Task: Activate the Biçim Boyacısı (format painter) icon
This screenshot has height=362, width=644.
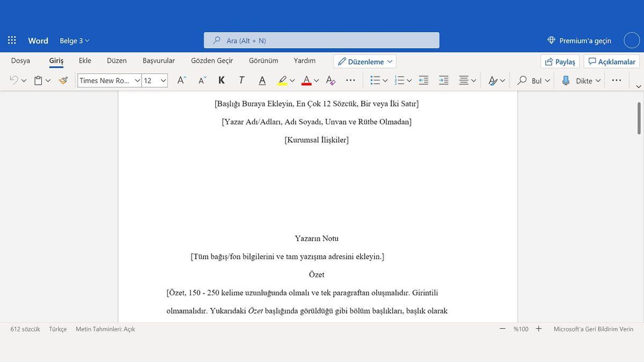Action: (63, 80)
